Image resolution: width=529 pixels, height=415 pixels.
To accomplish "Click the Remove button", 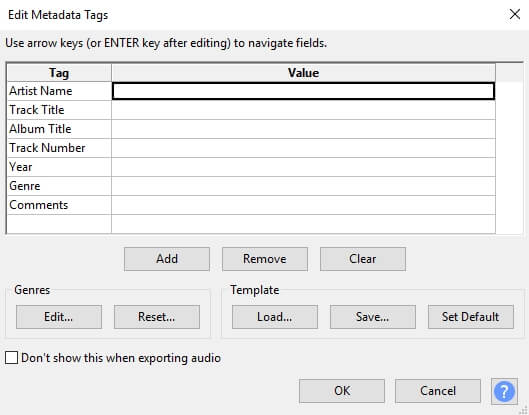I will coord(265,259).
